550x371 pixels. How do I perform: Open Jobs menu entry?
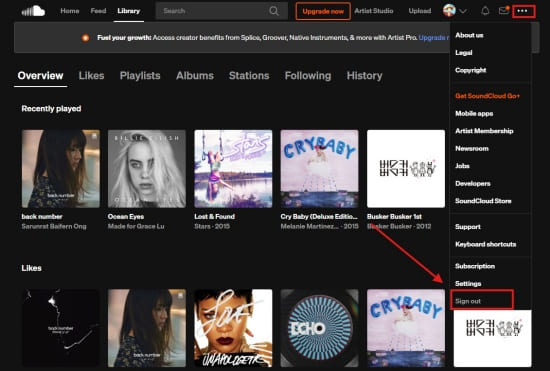462,166
